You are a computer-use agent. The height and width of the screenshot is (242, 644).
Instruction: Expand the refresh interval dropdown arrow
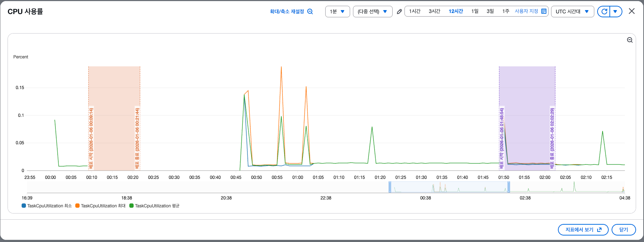[x=616, y=12]
